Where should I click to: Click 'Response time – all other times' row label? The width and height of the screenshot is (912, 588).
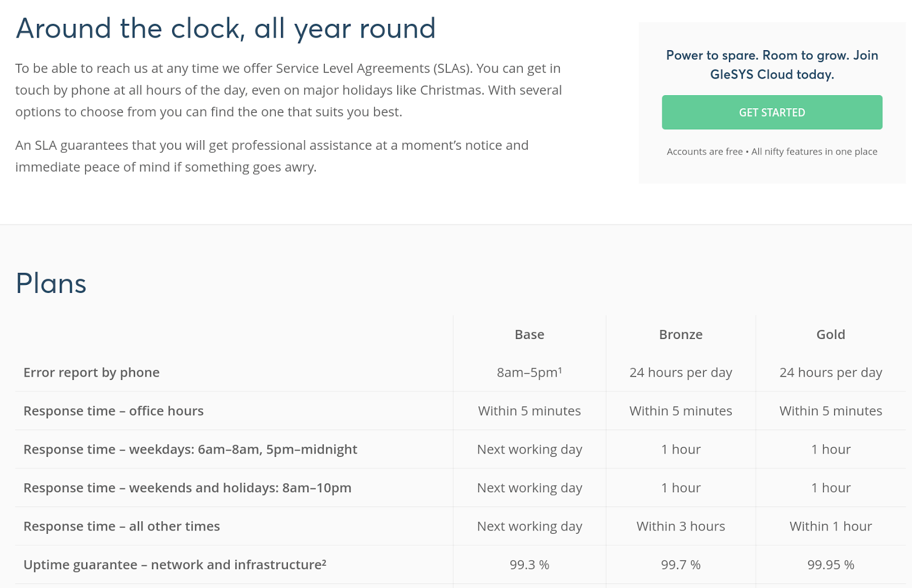pos(121,526)
